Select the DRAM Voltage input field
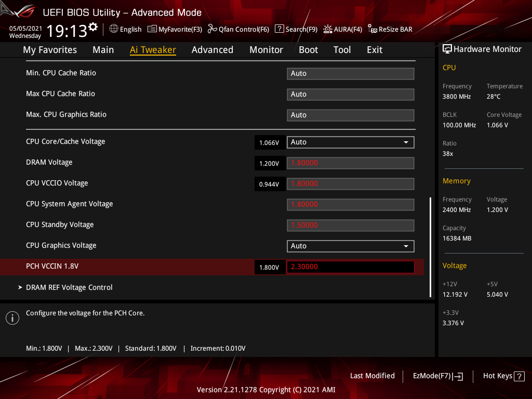Viewport: 532px width, 399px height. 350,163
